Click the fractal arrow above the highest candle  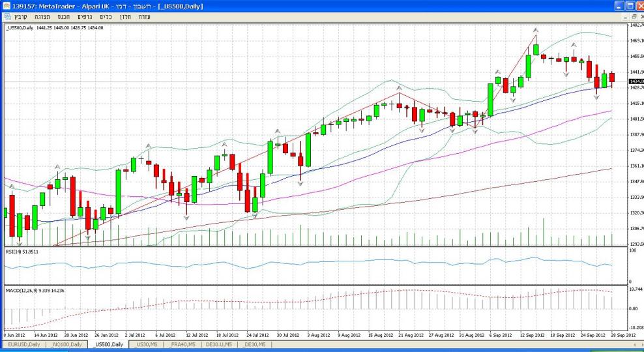tap(535, 29)
